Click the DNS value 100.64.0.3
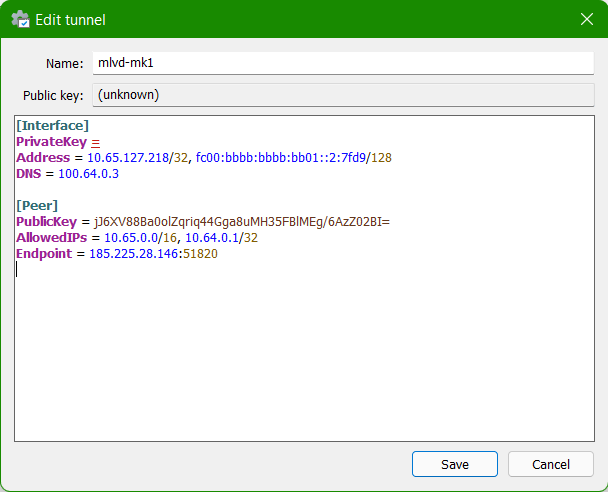Screen dimensions: 608x492 [x=88, y=174]
